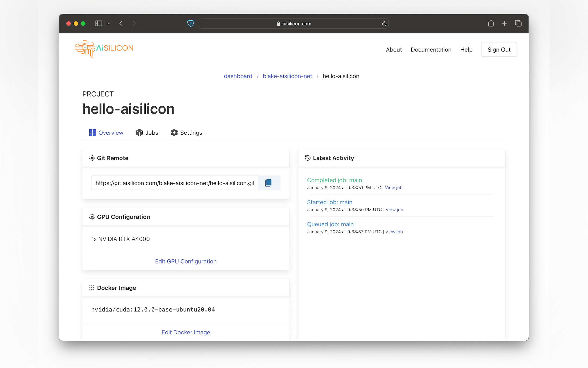Copy the Git remote URL with clipboard icon
The image size is (588, 368).
268,183
